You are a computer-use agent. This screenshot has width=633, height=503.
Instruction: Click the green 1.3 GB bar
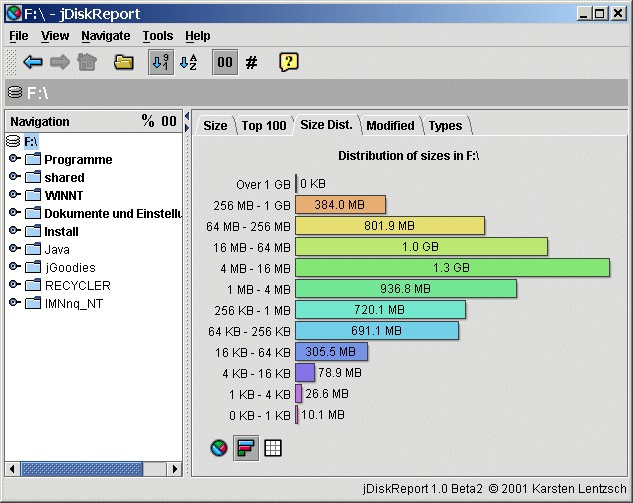click(x=453, y=268)
